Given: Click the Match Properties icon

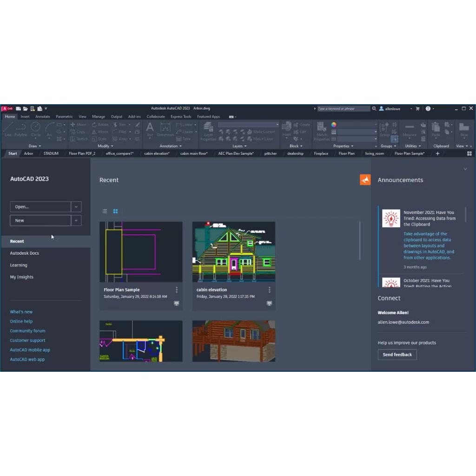Looking at the screenshot, I should pos(322,131).
